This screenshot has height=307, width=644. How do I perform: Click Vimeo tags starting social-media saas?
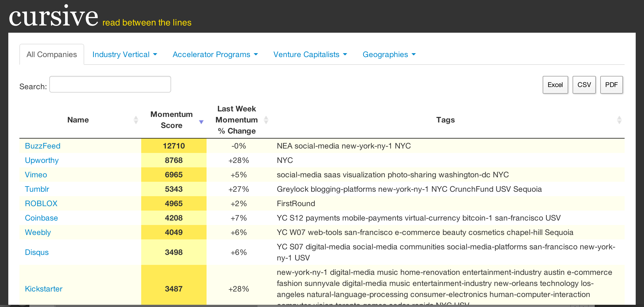coord(393,175)
